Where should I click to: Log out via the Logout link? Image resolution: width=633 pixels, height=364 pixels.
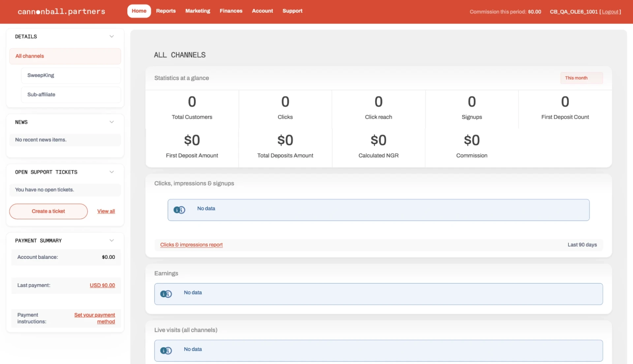tap(610, 12)
